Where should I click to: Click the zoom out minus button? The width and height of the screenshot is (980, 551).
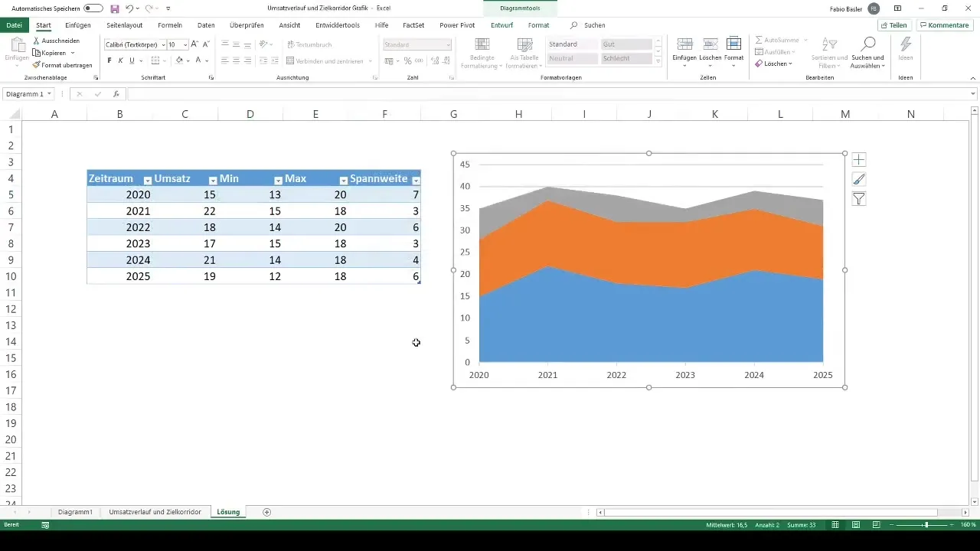point(893,525)
